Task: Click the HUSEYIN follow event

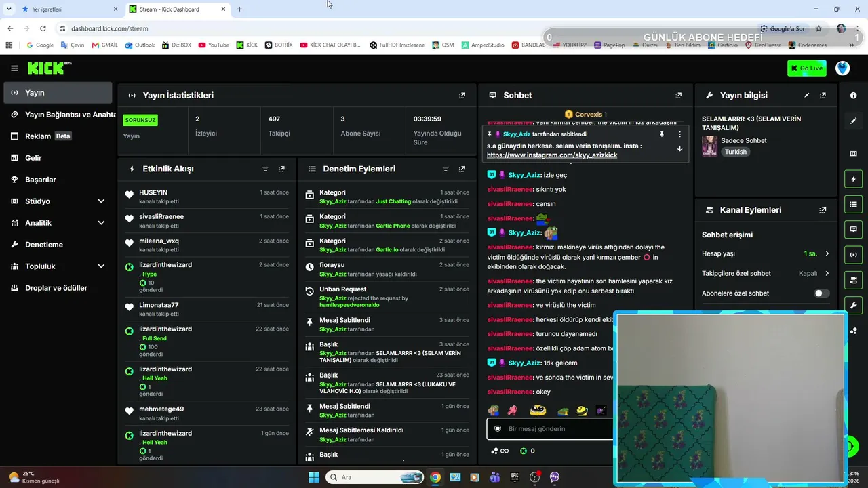Action: tap(207, 197)
